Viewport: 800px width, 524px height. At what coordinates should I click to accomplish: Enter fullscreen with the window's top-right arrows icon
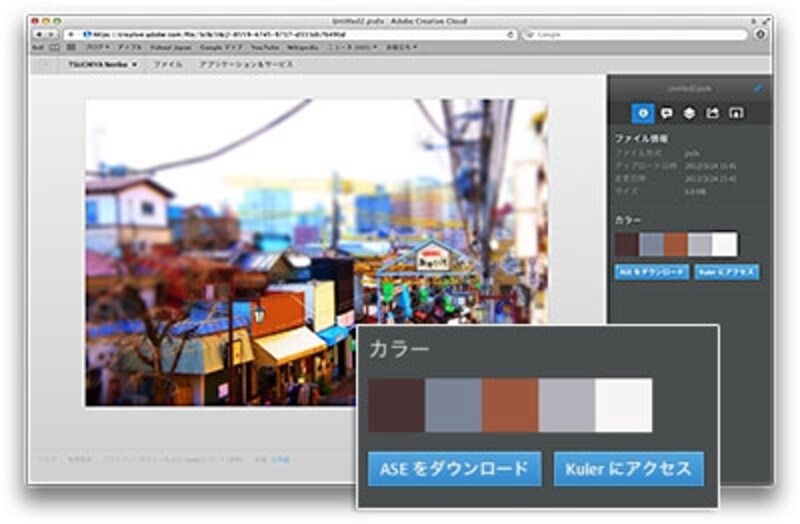point(765,21)
